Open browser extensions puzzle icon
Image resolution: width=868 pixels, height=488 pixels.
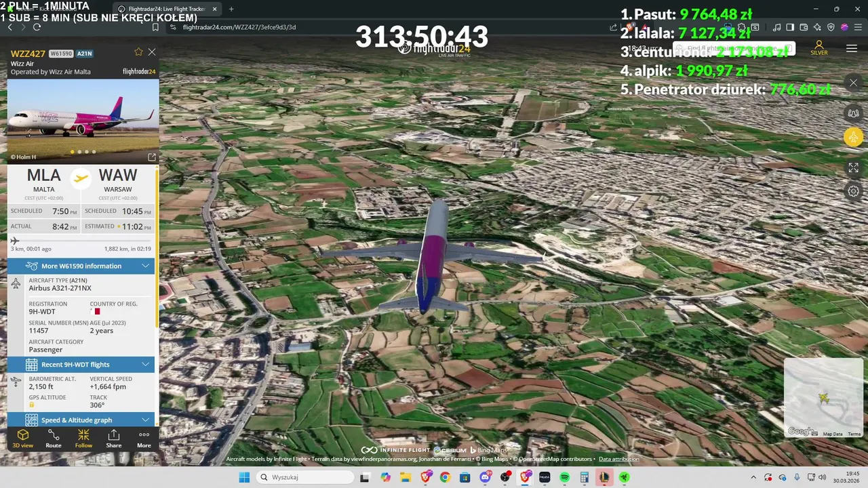[x=742, y=27]
